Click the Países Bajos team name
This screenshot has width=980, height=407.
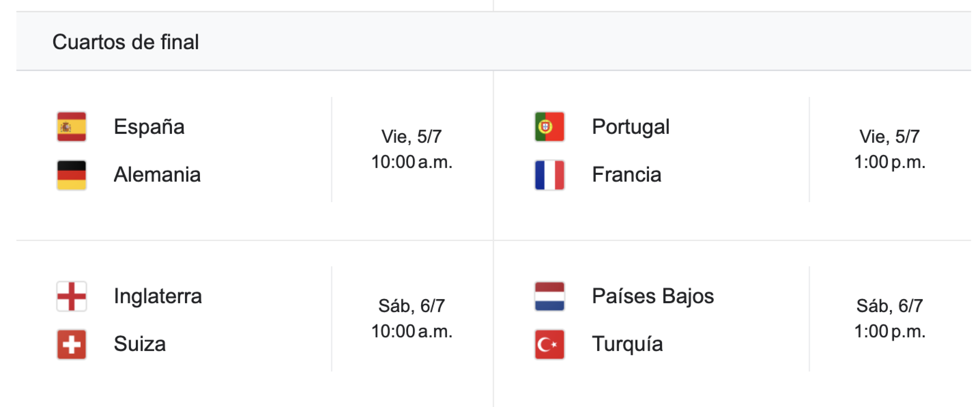[653, 296]
